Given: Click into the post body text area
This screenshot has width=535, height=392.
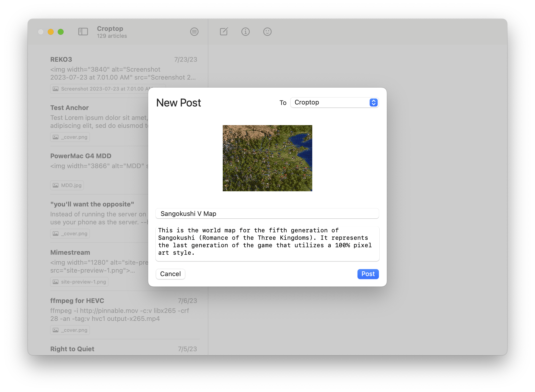Looking at the screenshot, I should [267, 244].
